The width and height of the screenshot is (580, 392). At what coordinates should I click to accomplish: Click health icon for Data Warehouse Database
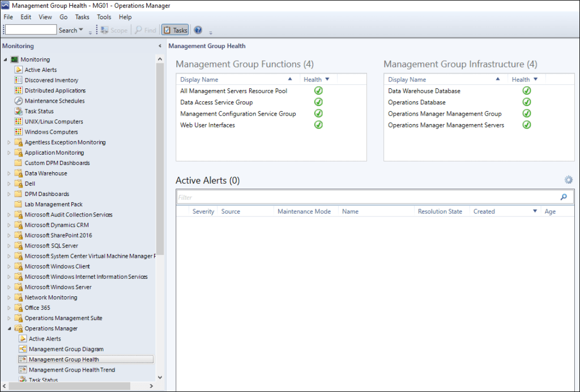point(527,91)
